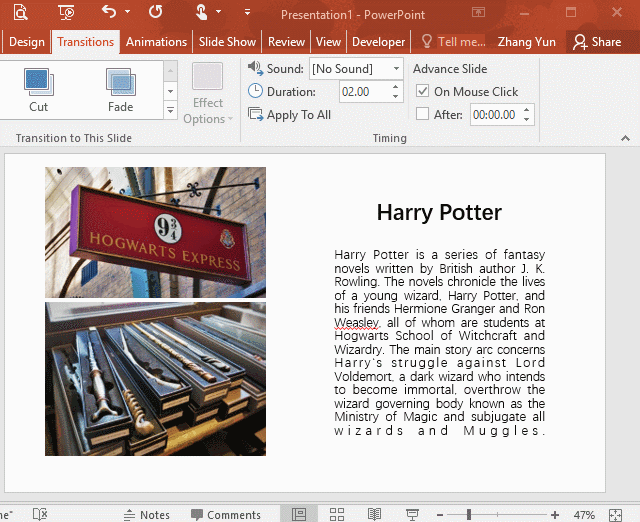Click the Sound speaker icon

tap(256, 68)
